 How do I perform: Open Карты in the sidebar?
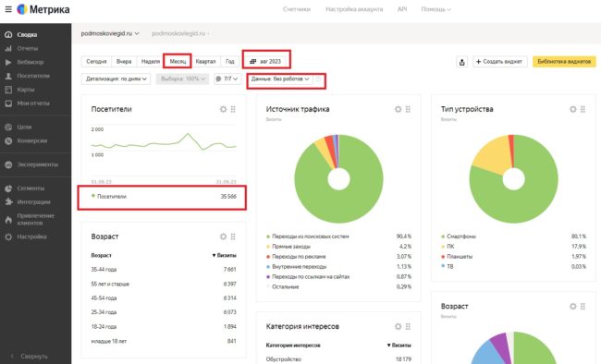click(26, 90)
